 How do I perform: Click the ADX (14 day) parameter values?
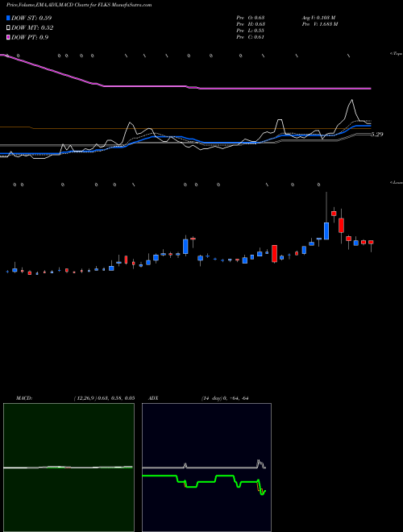(x=225, y=398)
